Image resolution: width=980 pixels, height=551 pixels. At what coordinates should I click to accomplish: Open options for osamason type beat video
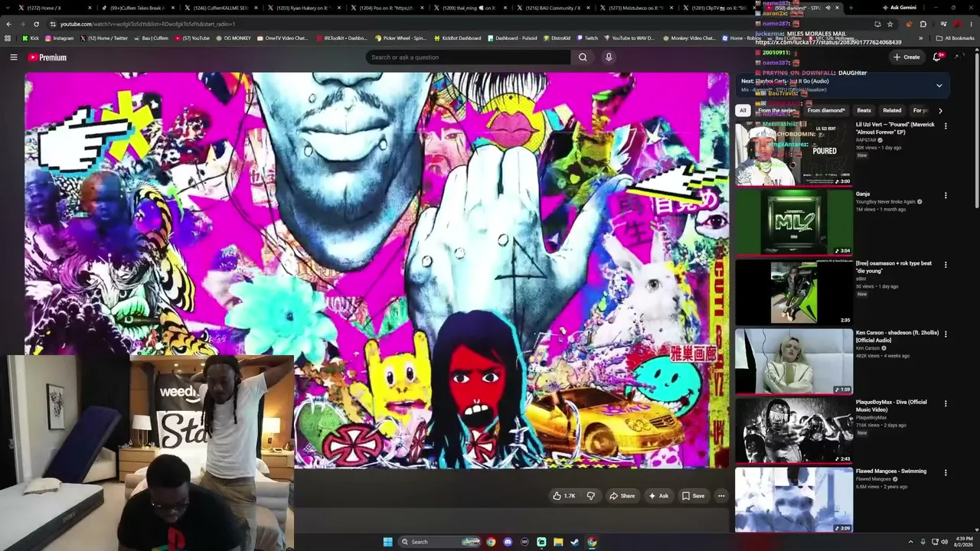(x=946, y=265)
